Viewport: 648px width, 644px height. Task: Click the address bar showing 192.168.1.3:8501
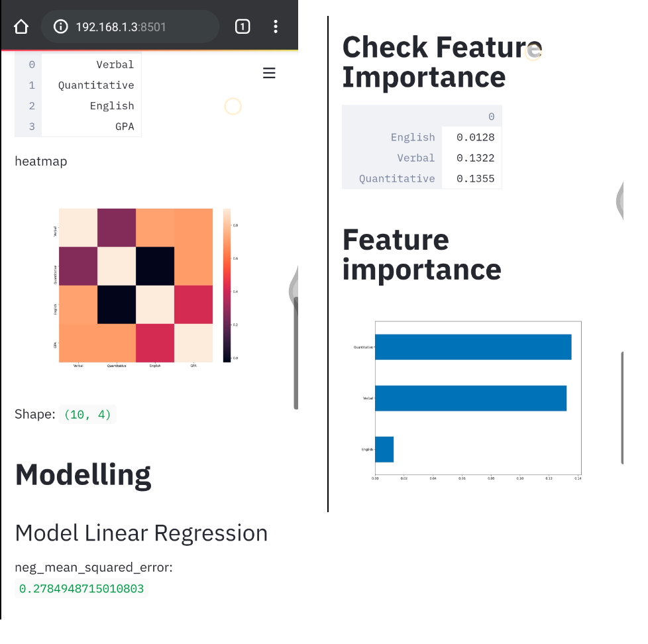130,27
